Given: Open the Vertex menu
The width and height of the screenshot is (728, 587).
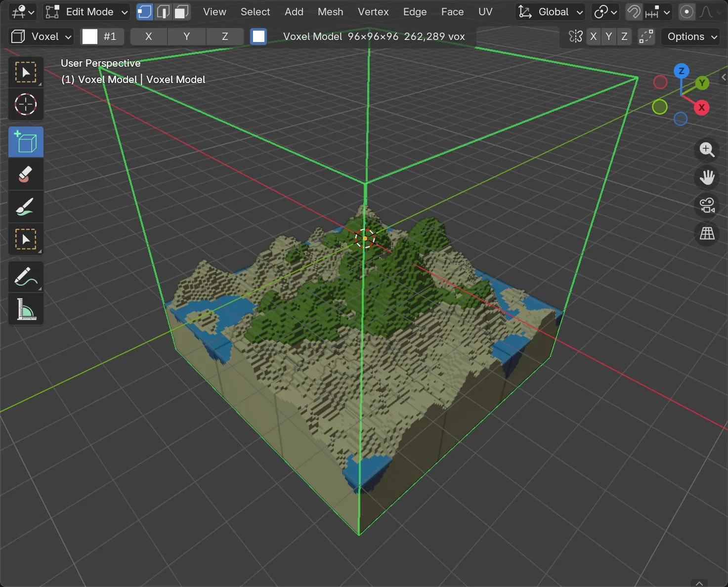Looking at the screenshot, I should coord(373,12).
